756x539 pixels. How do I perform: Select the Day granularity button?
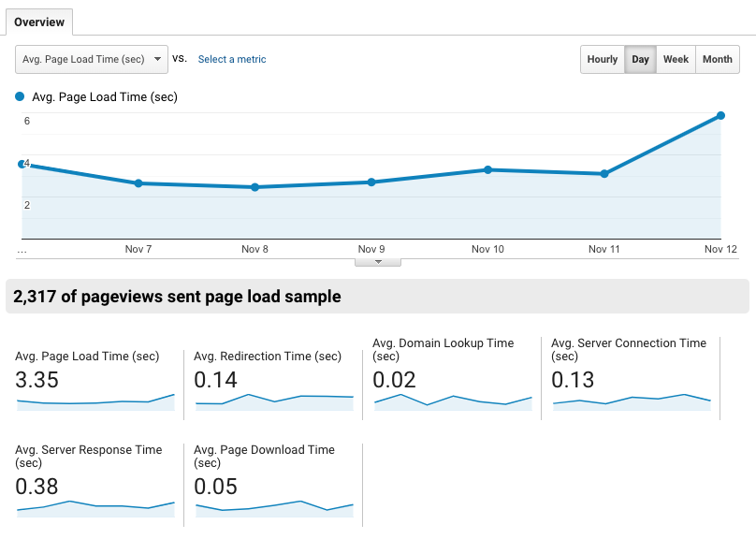(x=640, y=59)
